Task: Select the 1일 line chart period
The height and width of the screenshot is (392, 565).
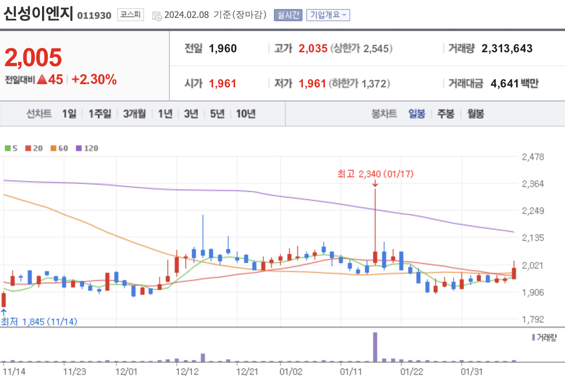Action: tap(69, 114)
